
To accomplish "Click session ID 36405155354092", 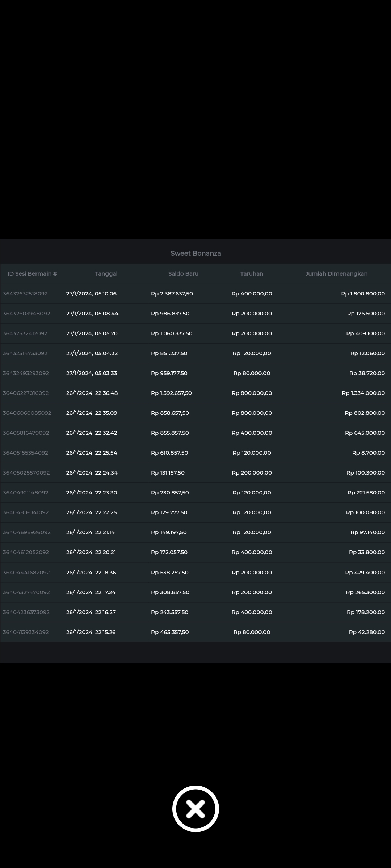I will click(25, 453).
